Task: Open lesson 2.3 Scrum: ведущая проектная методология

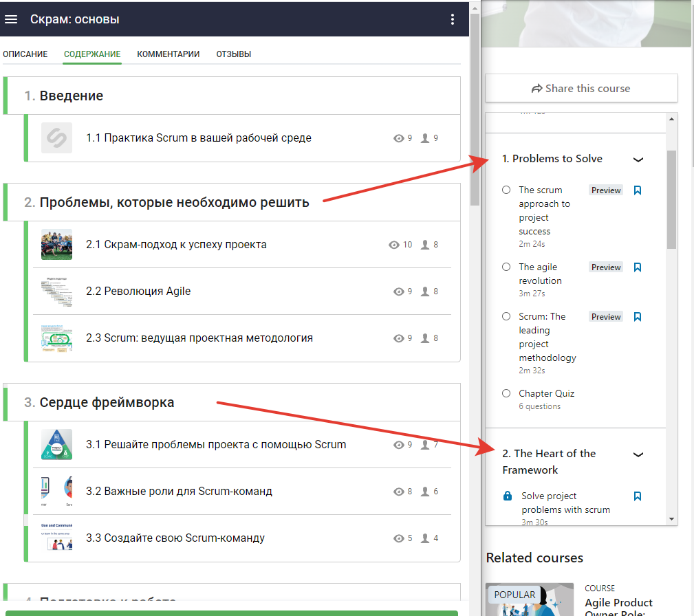Action: (199, 338)
